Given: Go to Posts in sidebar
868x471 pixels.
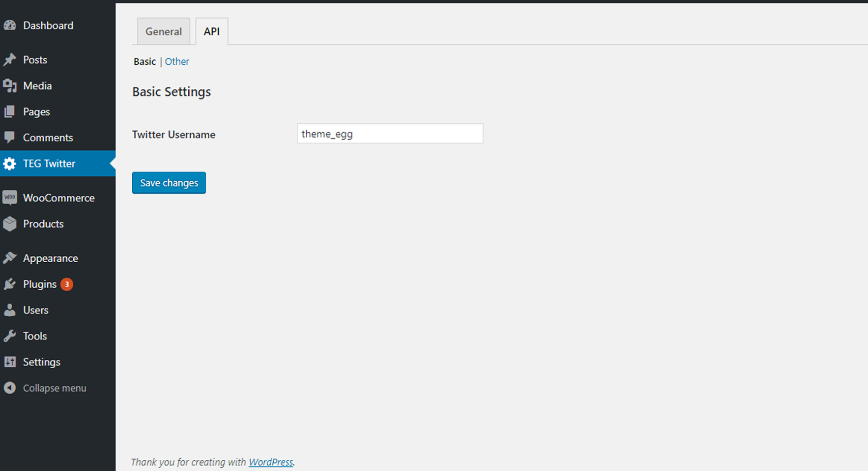Looking at the screenshot, I should click(35, 60).
